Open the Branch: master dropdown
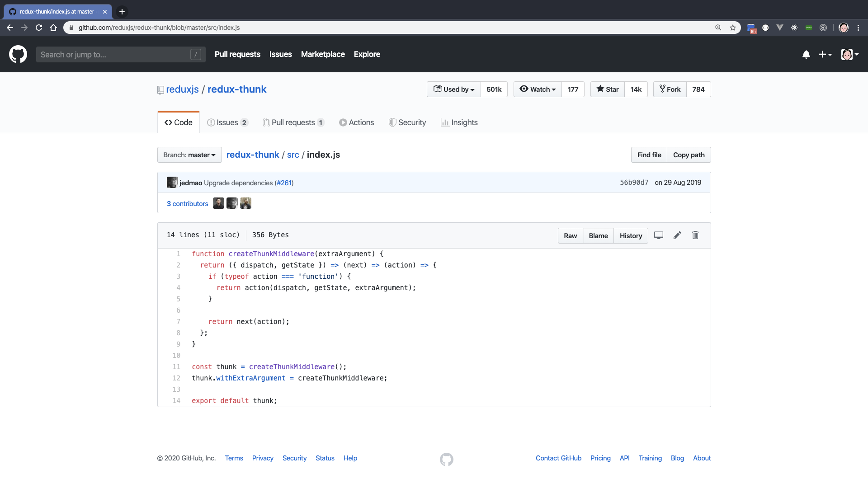The image size is (868, 488). (x=189, y=155)
